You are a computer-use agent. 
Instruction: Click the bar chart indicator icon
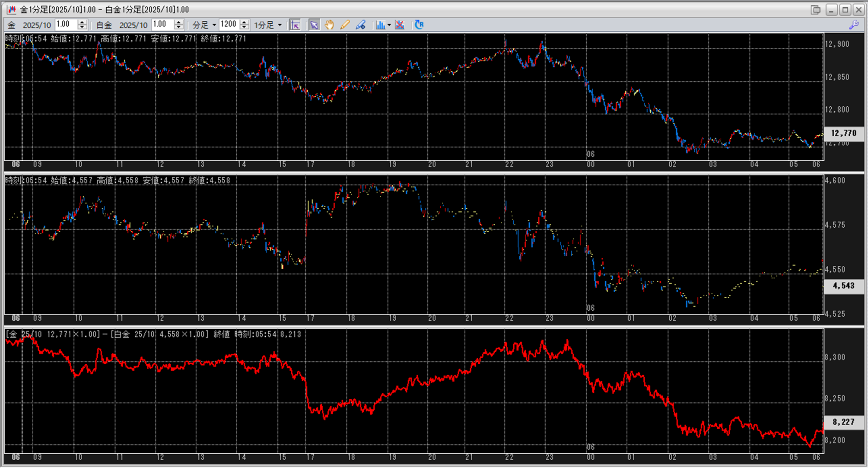pyautogui.click(x=380, y=25)
